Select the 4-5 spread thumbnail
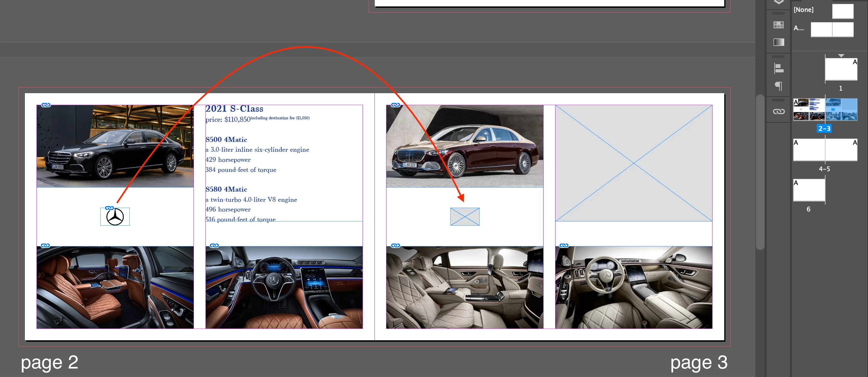Image resolution: width=868 pixels, height=377 pixels. [825, 150]
